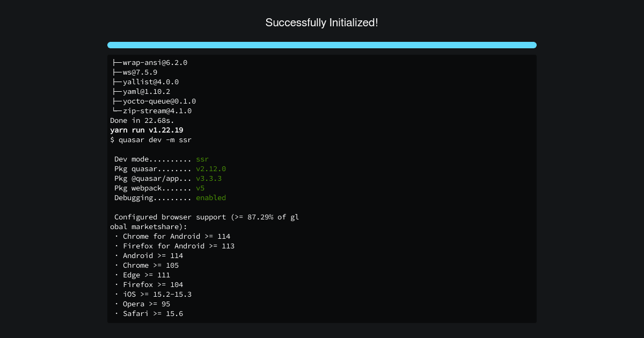This screenshot has height=338, width=644.
Task: Select the '@quasar/app v3.3.3' version text
Action: [x=209, y=178]
